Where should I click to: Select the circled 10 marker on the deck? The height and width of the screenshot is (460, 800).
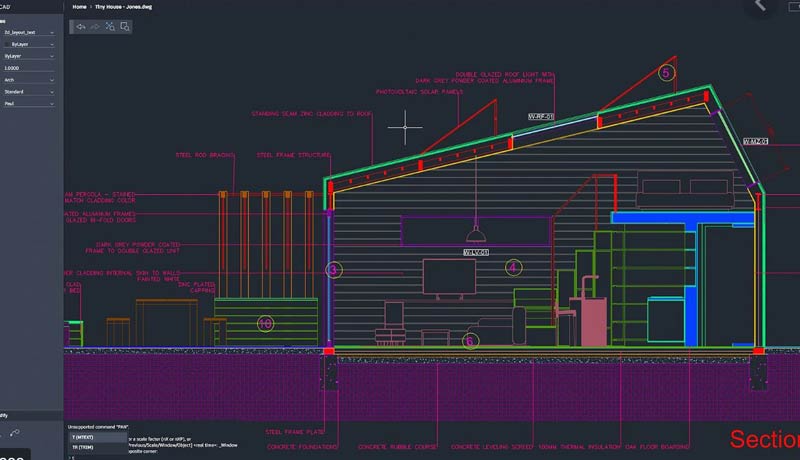coord(265,323)
